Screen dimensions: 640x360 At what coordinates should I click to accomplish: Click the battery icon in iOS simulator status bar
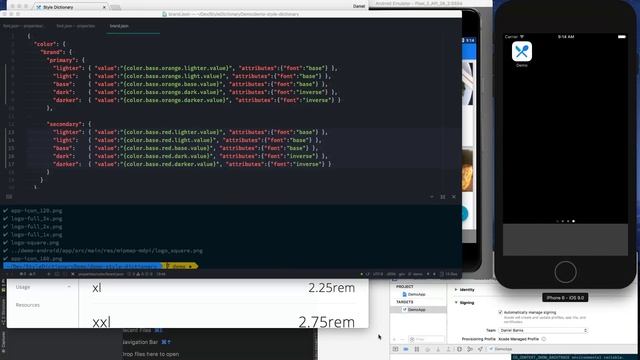coord(621,37)
